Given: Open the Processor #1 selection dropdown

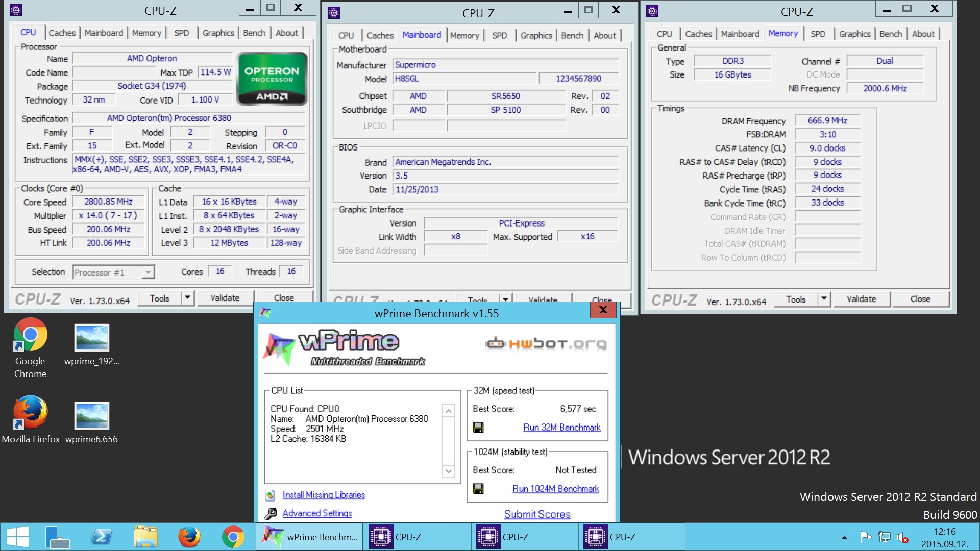Looking at the screenshot, I should 113,272.
